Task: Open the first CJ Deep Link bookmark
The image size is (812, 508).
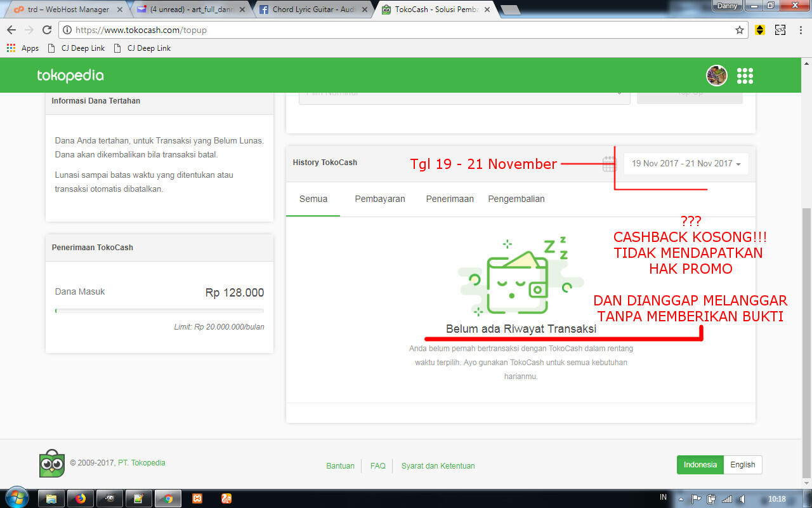Action: (x=76, y=48)
